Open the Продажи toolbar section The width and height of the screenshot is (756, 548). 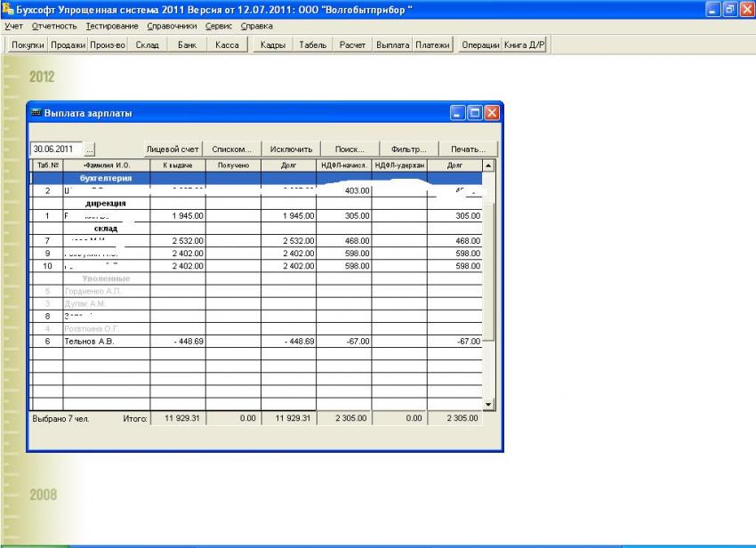point(68,44)
